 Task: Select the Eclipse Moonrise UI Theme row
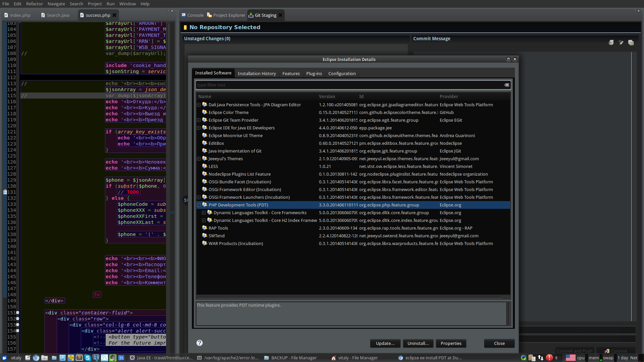pyautogui.click(x=353, y=136)
